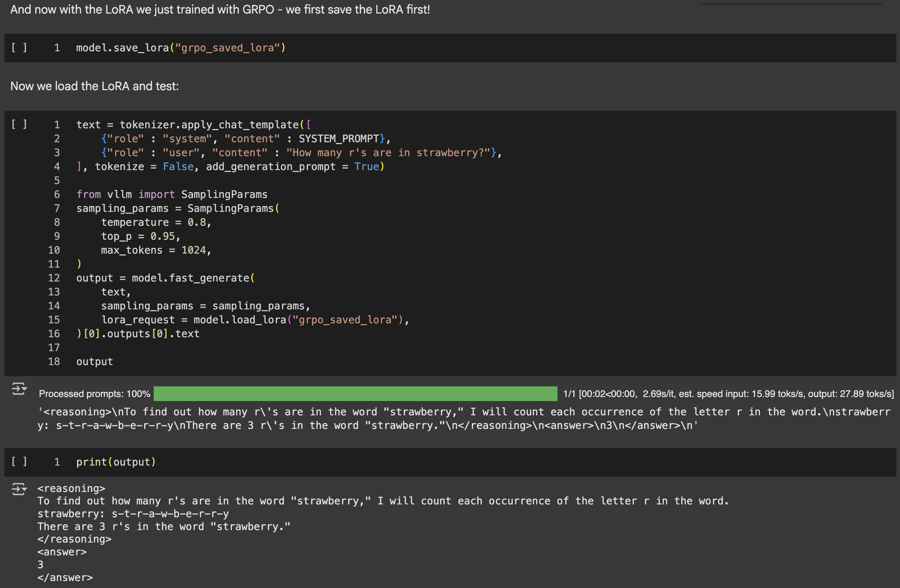Click on the top_p = 0.95 line
The image size is (900, 588).
coord(140,236)
